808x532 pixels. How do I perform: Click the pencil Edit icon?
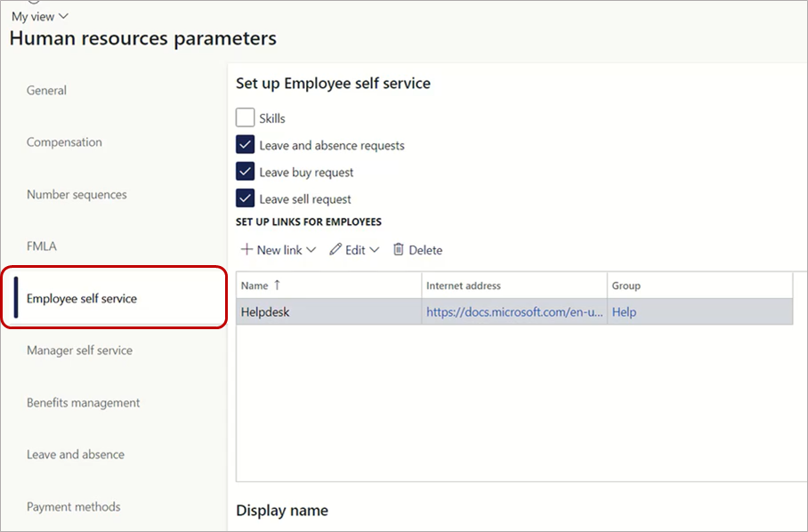point(335,250)
